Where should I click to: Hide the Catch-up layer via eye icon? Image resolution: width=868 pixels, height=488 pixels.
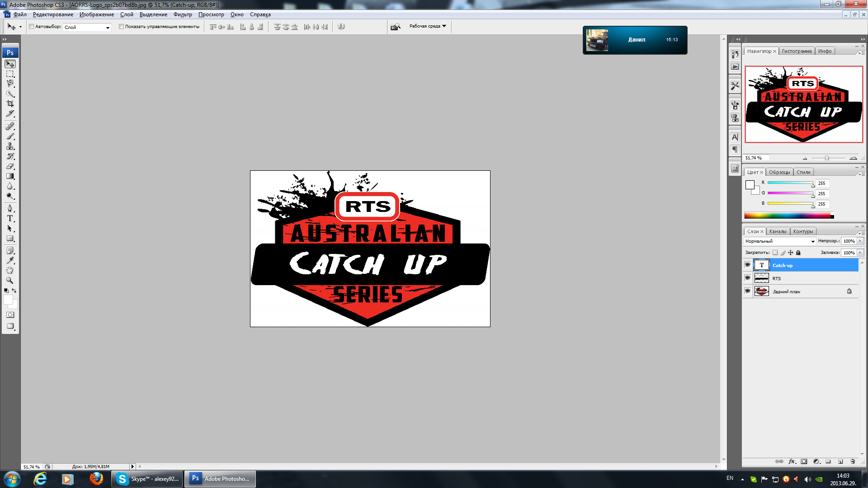(x=747, y=265)
